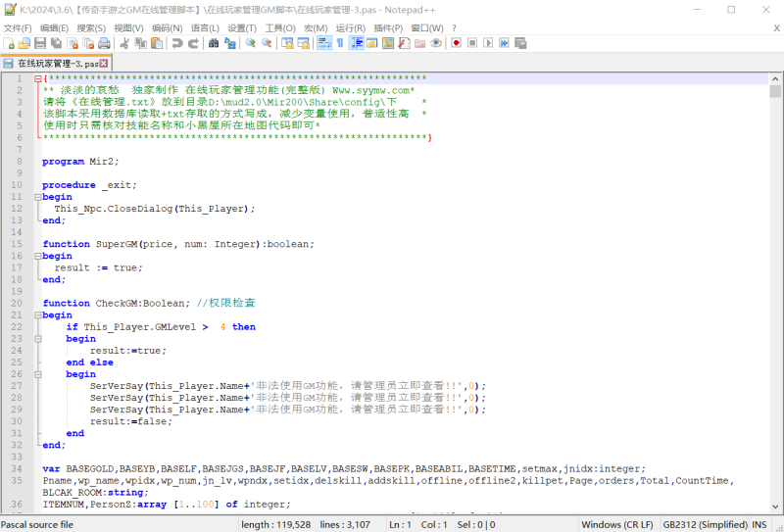Click the Windows (CR LF) status field
Image resolution: width=784 pixels, height=532 pixels.
click(x=617, y=524)
